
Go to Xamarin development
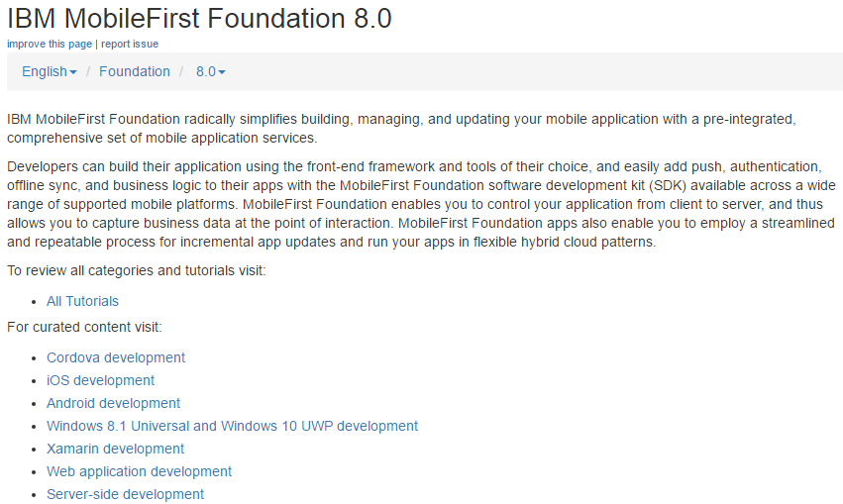click(x=115, y=449)
